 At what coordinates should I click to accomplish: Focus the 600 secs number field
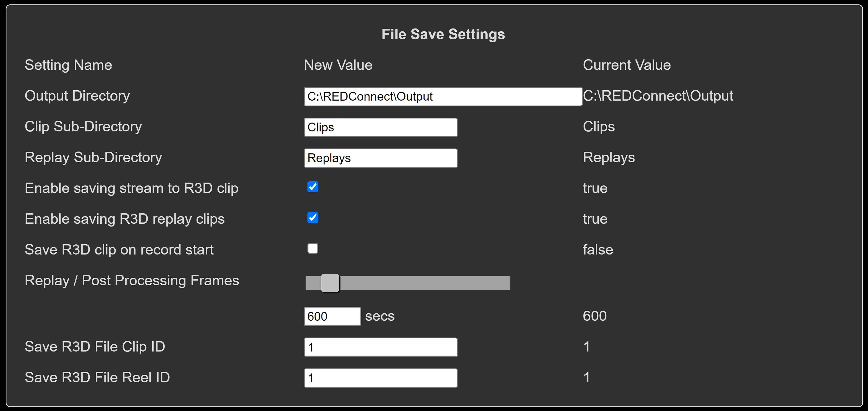click(x=332, y=317)
